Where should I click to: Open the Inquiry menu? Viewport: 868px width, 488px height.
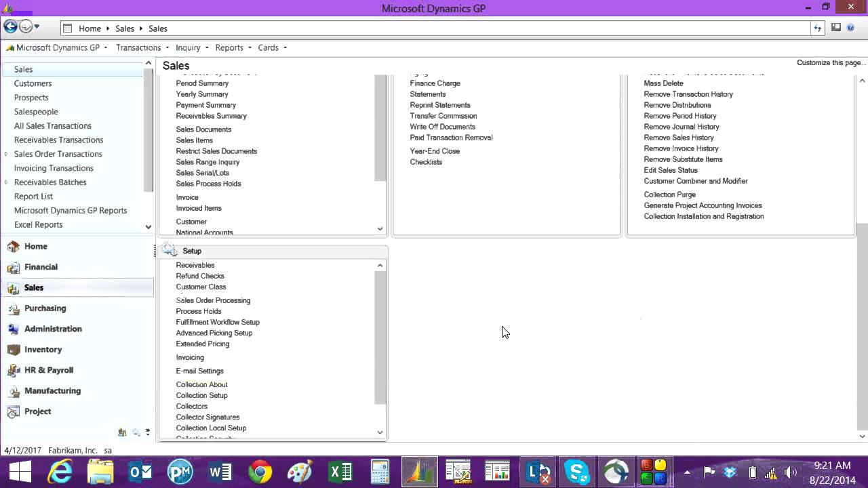point(192,47)
